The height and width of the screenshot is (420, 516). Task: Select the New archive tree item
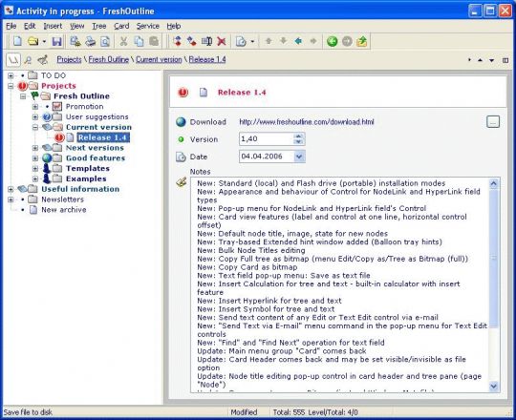63,210
